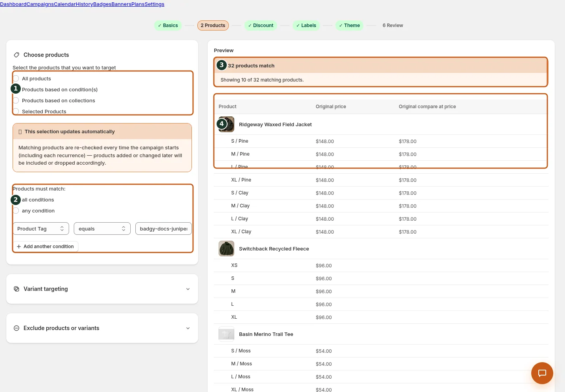Click the XL / Clay variant row
The height and width of the screenshot is (392, 565).
[381, 232]
